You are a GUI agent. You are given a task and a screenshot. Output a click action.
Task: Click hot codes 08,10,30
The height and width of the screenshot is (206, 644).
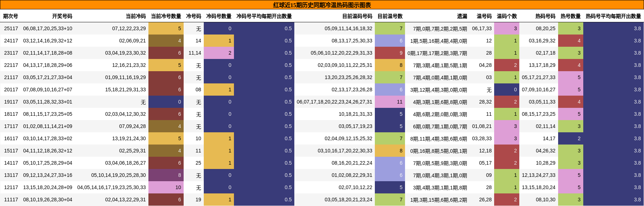546,200
